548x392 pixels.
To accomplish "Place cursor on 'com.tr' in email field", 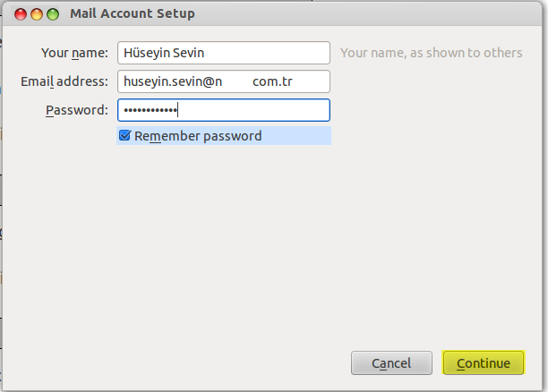I will (x=272, y=81).
